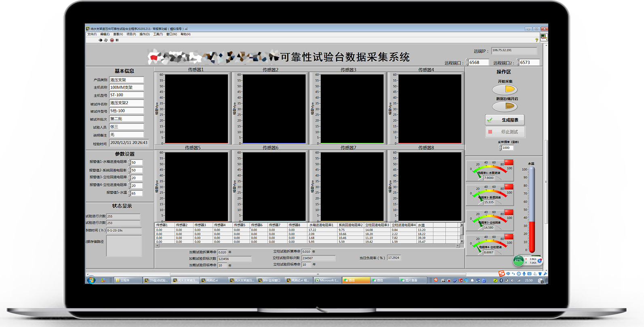The image size is (644, 327).
Task: Click the 远程端口2 value stepper arrows
Action: pos(518,63)
